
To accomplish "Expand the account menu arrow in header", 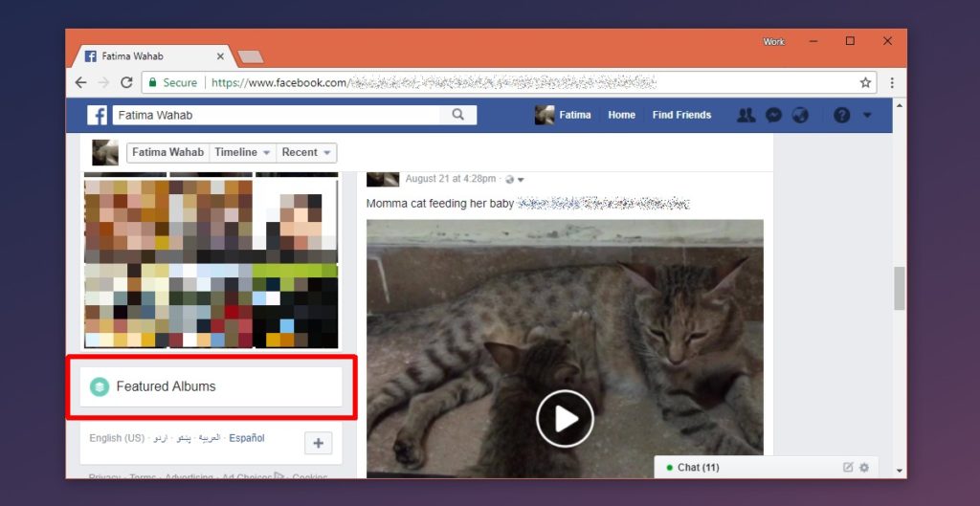I will pos(867,115).
